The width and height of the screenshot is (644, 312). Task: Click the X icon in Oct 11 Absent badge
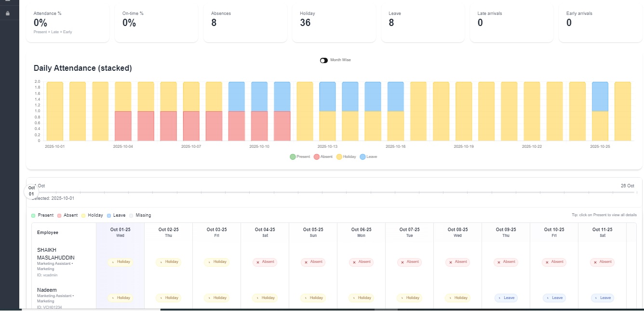(x=595, y=262)
